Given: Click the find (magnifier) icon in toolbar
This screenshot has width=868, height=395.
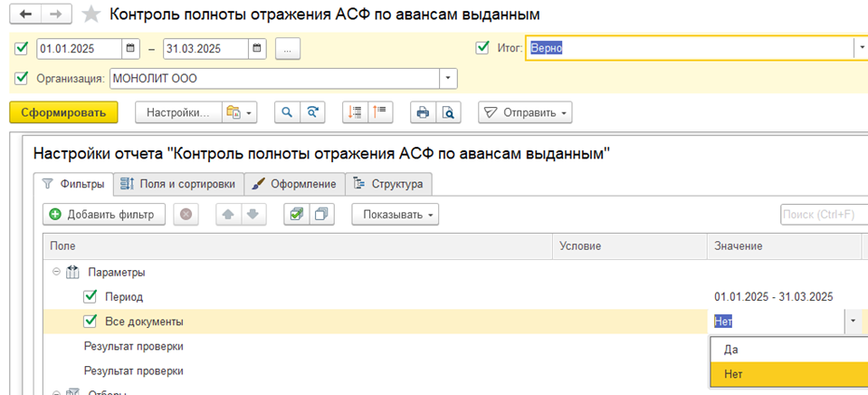Looking at the screenshot, I should coord(287,112).
